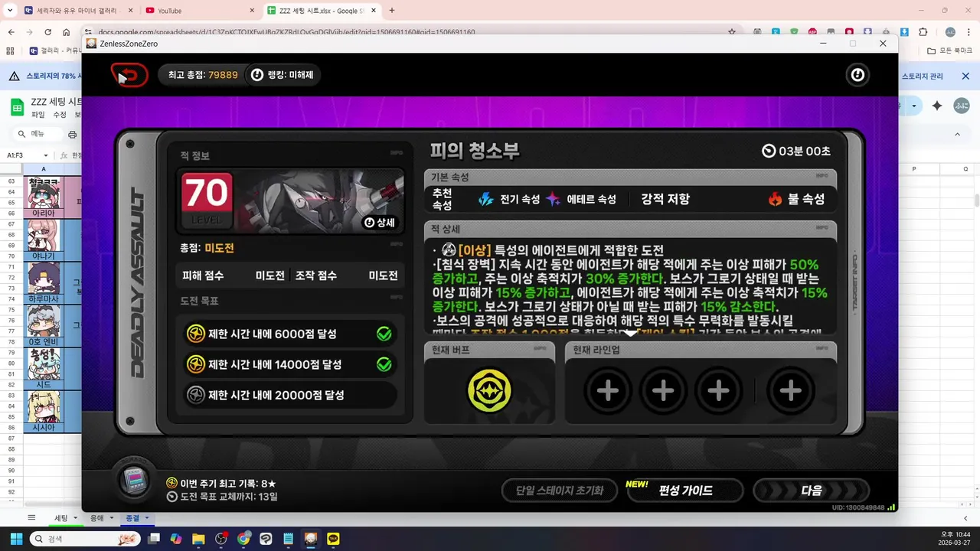Image resolution: width=980 pixels, height=551 pixels.
Task: Click 도전 목표 교체까지: 13일 text
Action: (x=228, y=497)
